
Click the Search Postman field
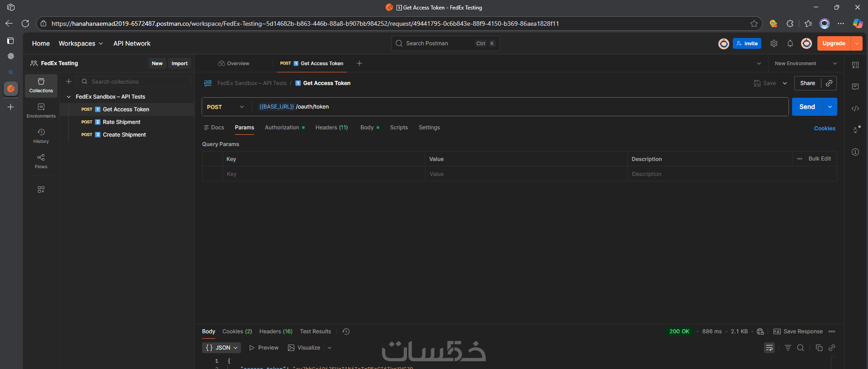[445, 43]
